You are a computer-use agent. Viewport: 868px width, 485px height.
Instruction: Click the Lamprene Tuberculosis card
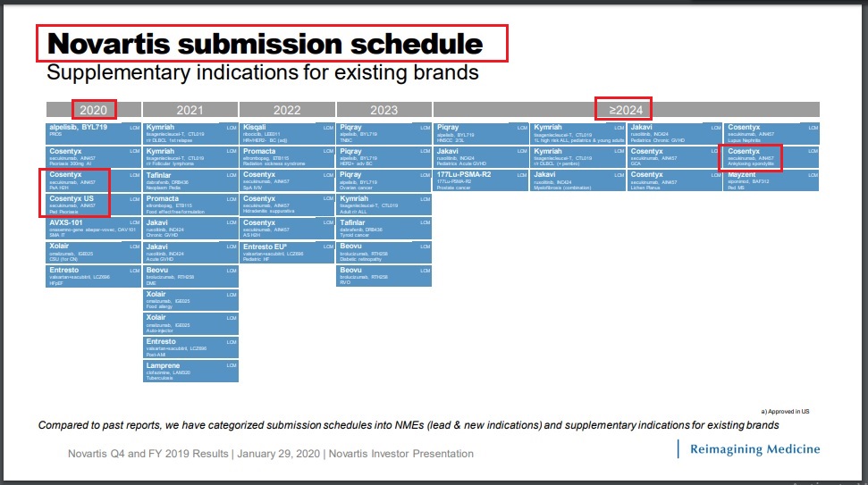[190, 371]
